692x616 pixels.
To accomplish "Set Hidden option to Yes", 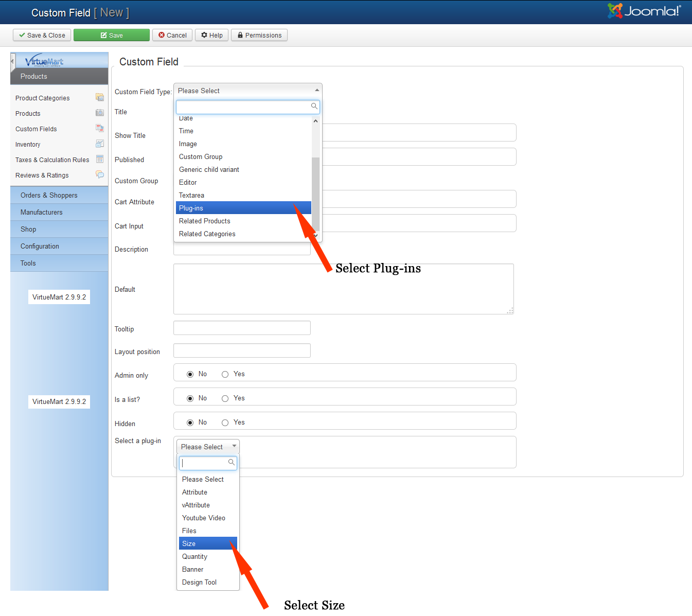I will click(x=225, y=423).
